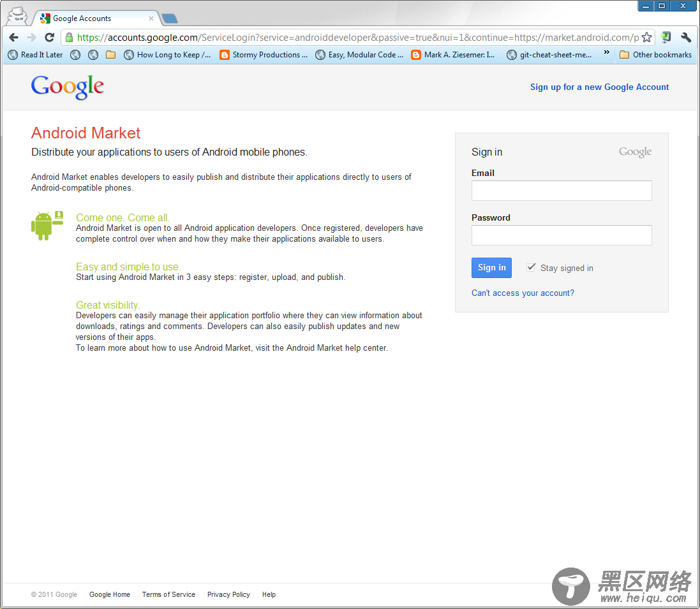The image size is (700, 609).
Task: Bookmark this page with the star icon
Action: [x=646, y=38]
